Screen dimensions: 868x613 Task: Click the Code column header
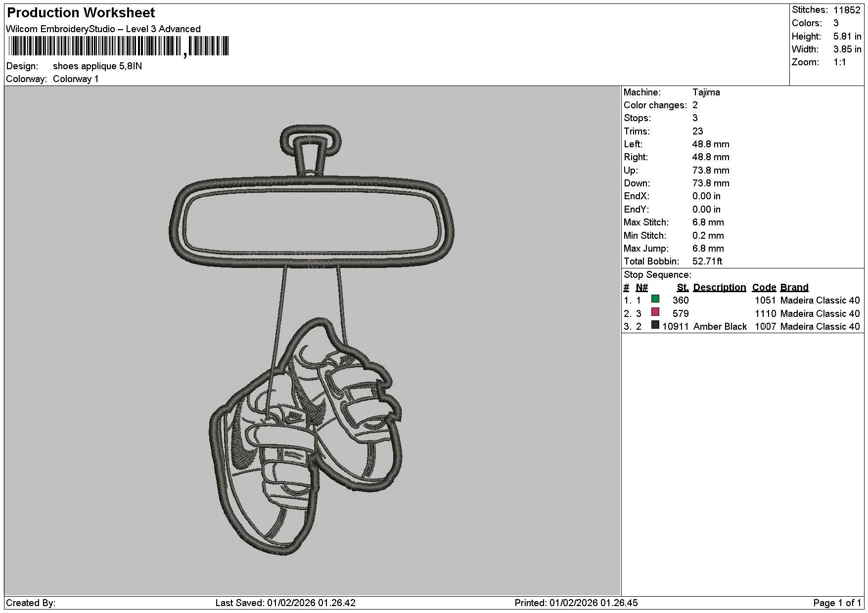coord(764,288)
